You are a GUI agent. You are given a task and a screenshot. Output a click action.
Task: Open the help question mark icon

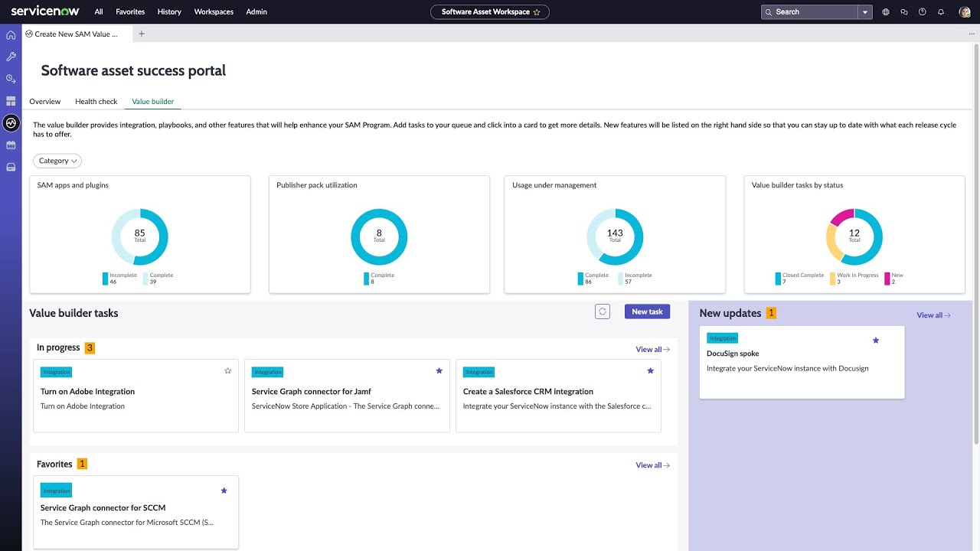[x=923, y=12]
